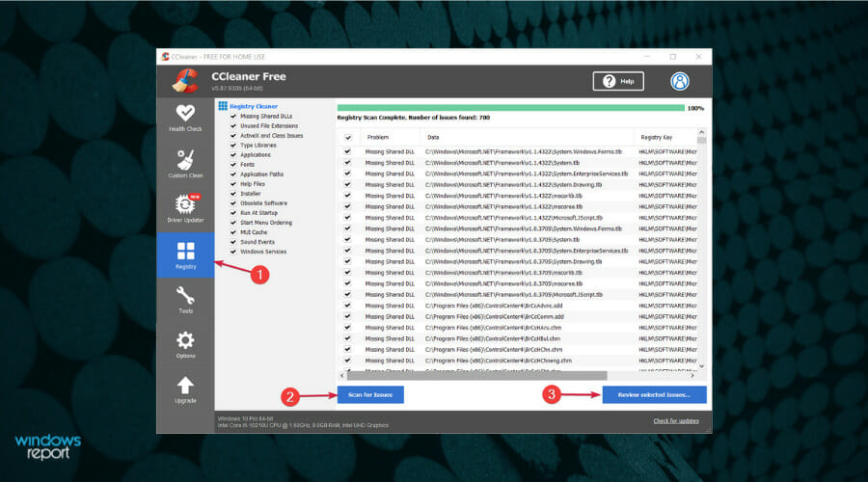Select the Registry sidebar icon
The image size is (868, 482).
coord(185,254)
